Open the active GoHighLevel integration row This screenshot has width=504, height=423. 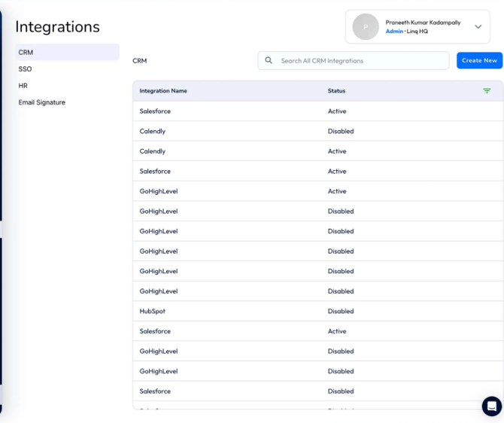click(159, 191)
